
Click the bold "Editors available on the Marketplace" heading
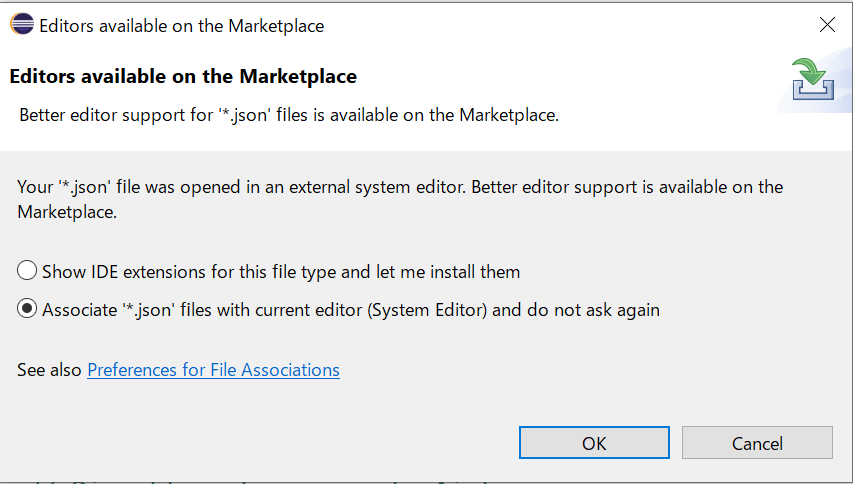click(183, 76)
